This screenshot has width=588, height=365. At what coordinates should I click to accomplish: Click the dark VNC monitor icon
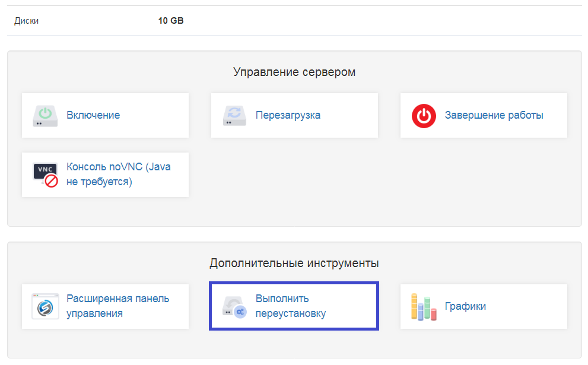tap(45, 172)
